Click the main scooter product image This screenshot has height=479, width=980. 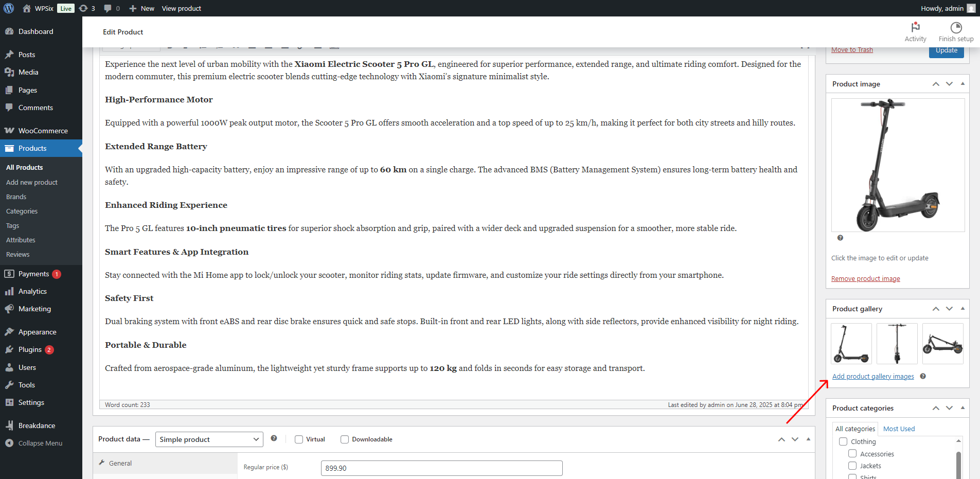(x=898, y=165)
